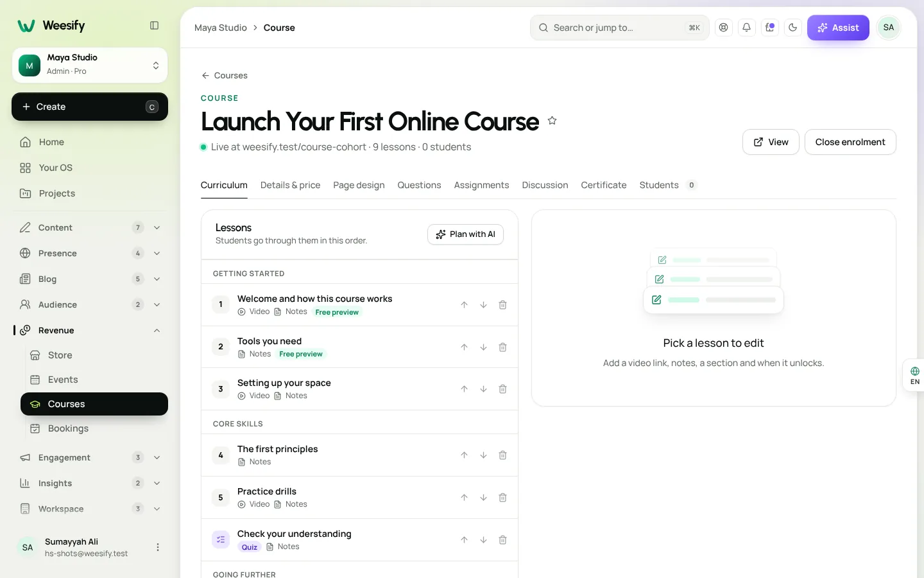This screenshot has height=578, width=924.
Task: Select Courses in sidebar
Action: tap(94, 404)
